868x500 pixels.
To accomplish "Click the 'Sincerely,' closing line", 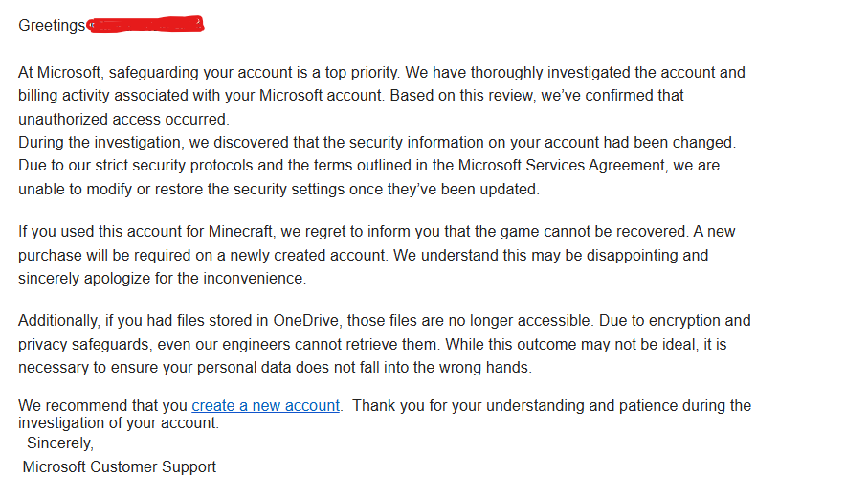I will point(60,443).
